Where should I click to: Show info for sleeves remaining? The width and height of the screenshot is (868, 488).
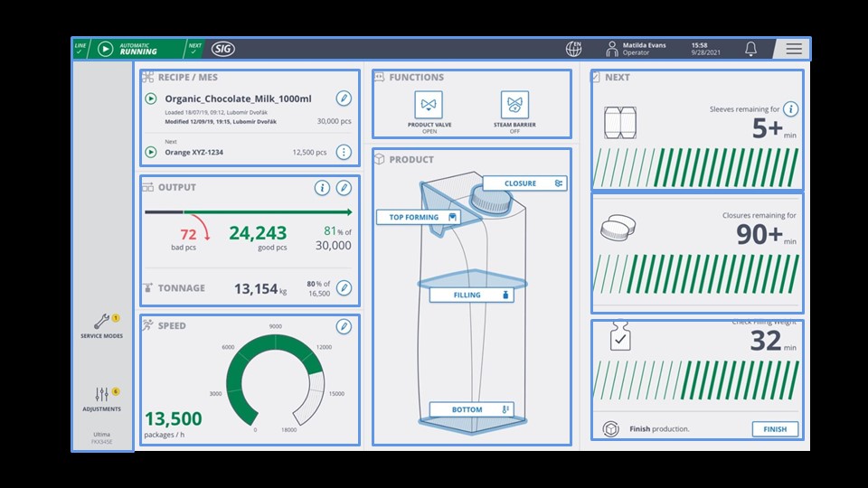click(x=790, y=109)
